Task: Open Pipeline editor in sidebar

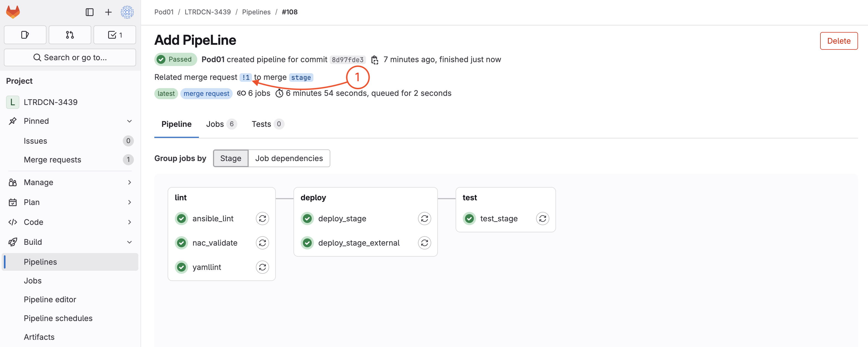Action: click(70, 299)
